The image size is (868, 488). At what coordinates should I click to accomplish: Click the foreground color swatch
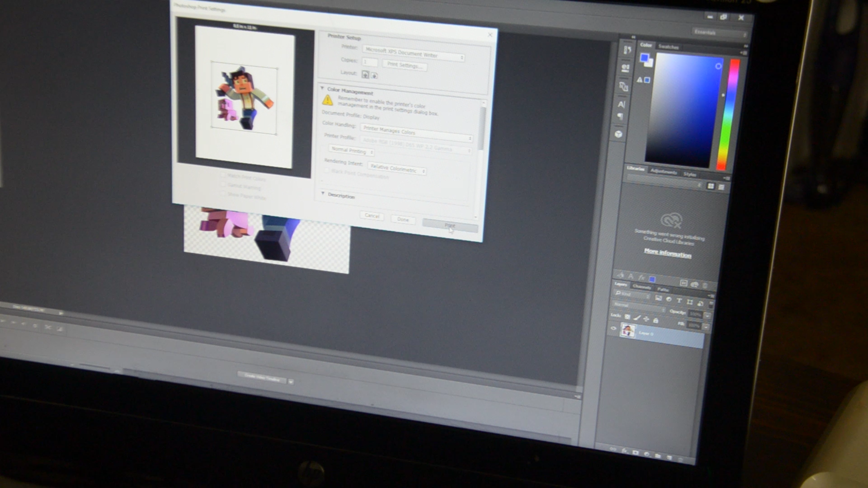point(645,58)
